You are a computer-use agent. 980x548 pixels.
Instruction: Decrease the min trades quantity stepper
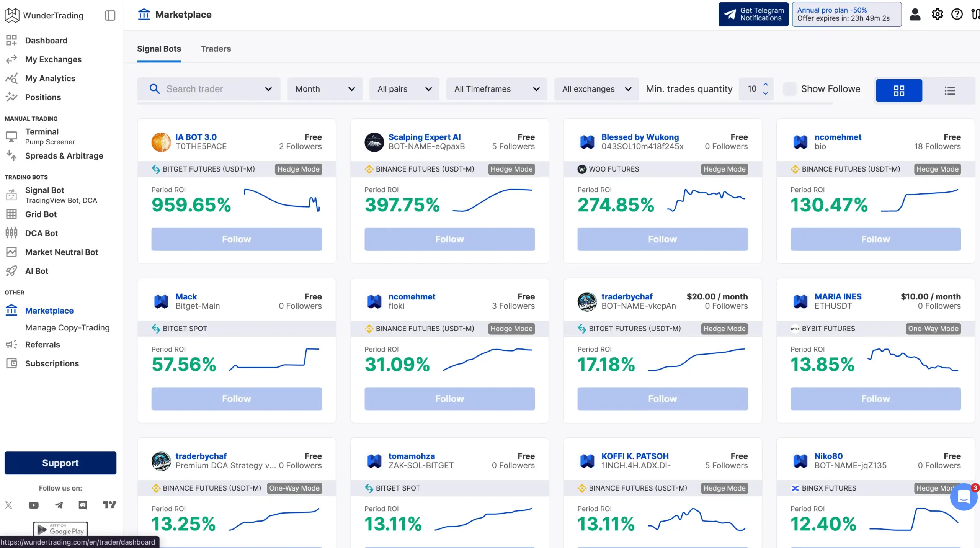click(765, 93)
